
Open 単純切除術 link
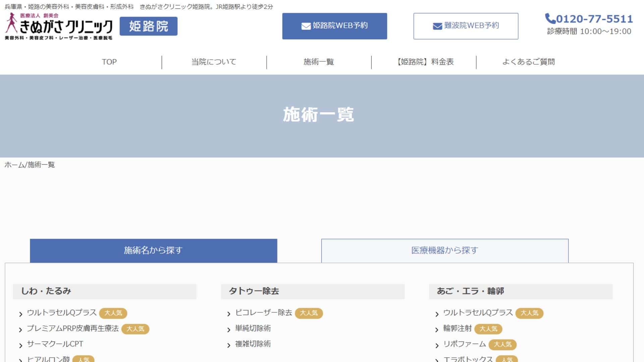pos(253,328)
